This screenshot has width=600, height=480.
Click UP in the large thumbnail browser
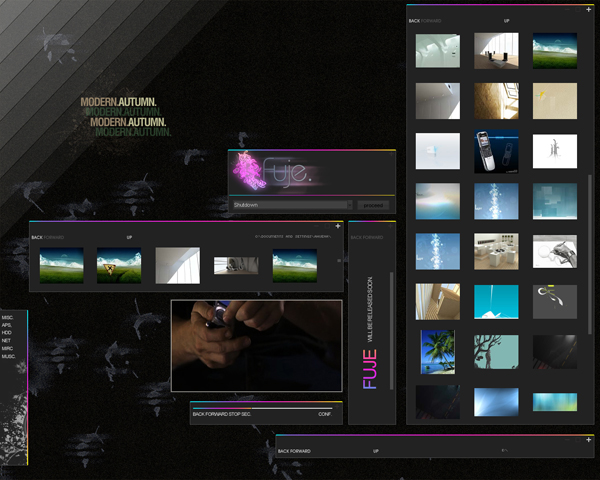point(506,21)
